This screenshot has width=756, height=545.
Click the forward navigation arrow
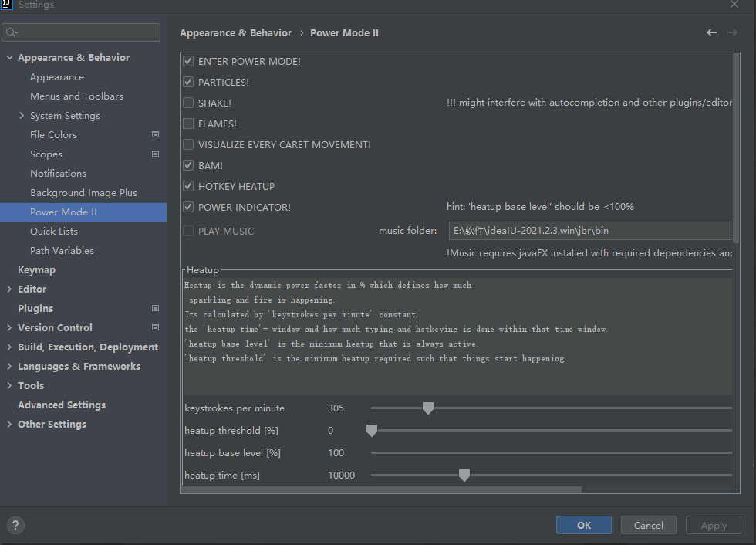click(732, 32)
